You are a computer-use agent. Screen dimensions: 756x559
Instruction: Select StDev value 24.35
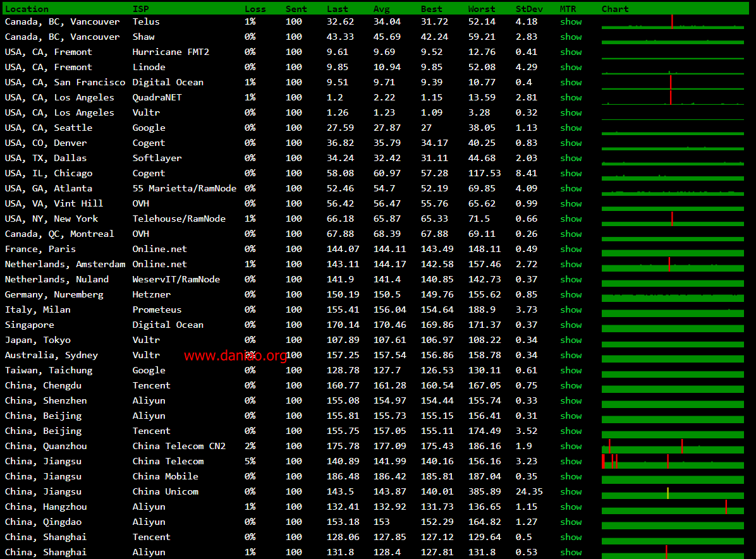pyautogui.click(x=529, y=492)
